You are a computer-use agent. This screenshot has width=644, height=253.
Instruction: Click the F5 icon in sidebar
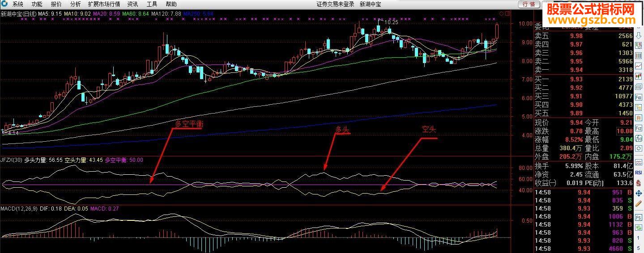(x=639, y=217)
